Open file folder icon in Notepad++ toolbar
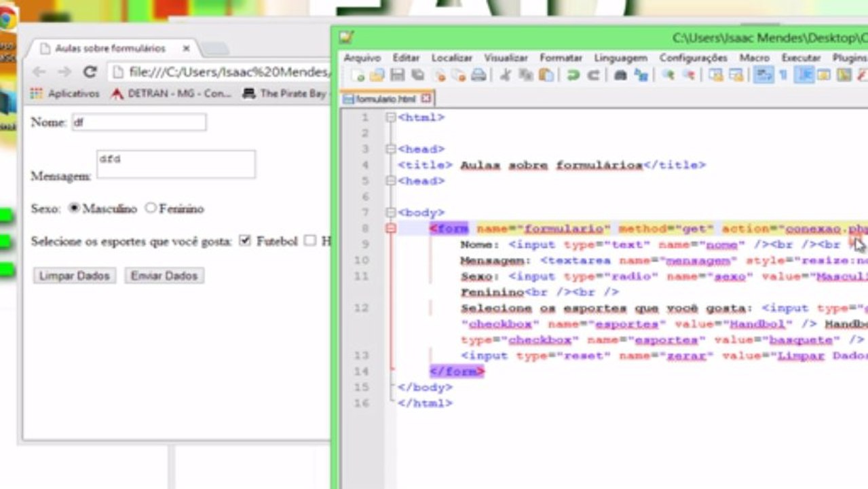 [x=377, y=75]
